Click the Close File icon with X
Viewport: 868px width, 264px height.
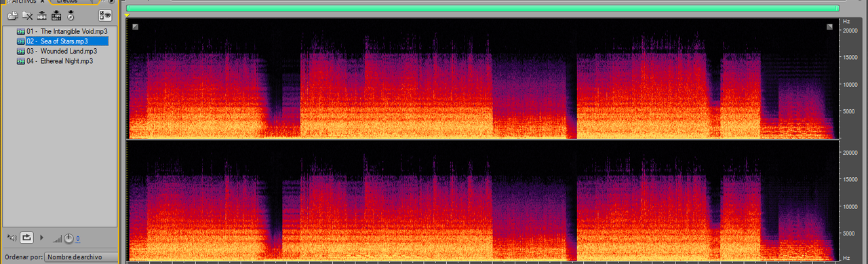(x=28, y=15)
